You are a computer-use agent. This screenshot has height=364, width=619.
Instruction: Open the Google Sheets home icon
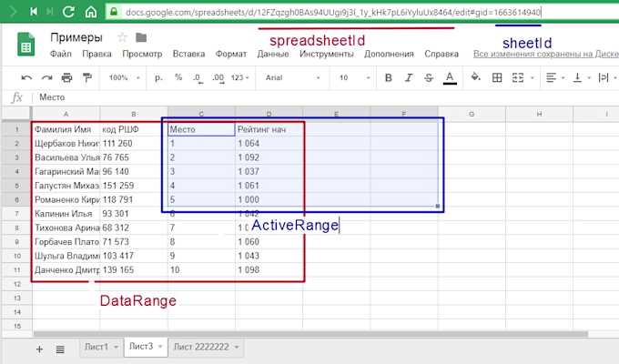point(26,45)
